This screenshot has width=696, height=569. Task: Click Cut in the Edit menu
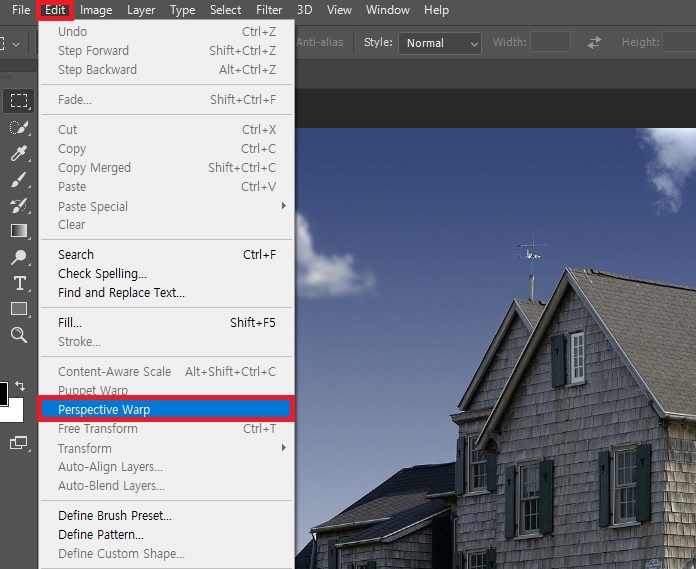tap(167, 129)
